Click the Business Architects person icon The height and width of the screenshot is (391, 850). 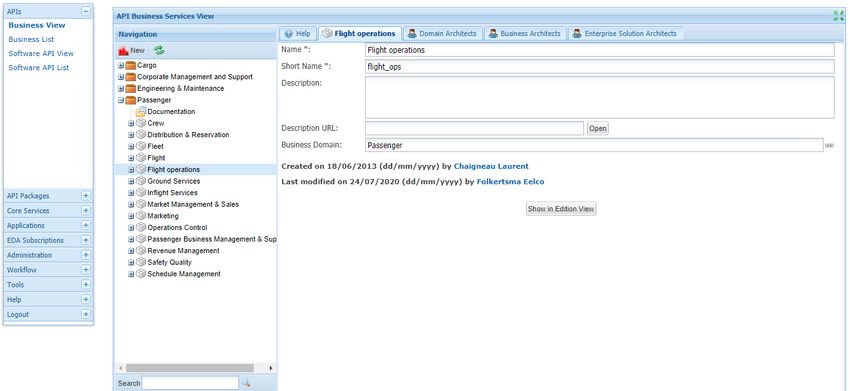click(x=493, y=34)
